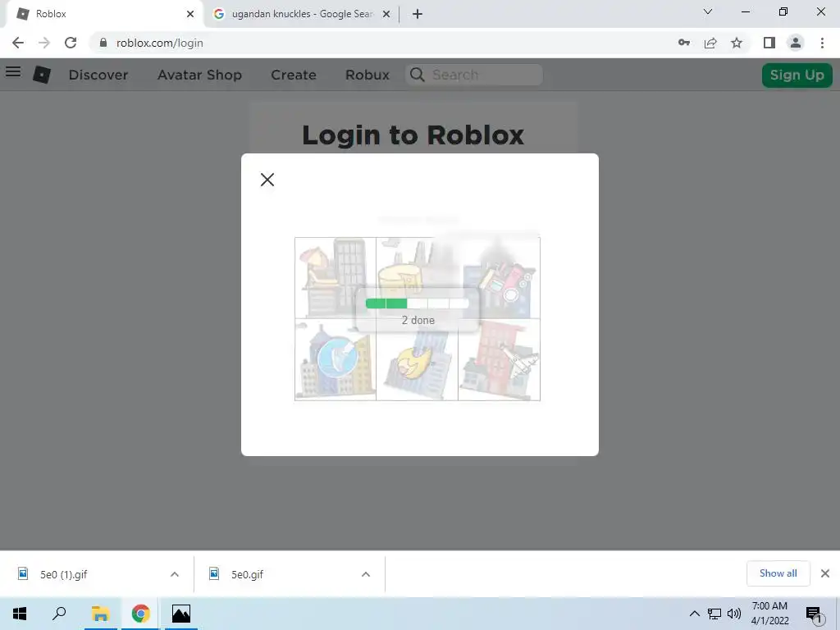Expand options for 5e0 (1).gif download

point(175,574)
